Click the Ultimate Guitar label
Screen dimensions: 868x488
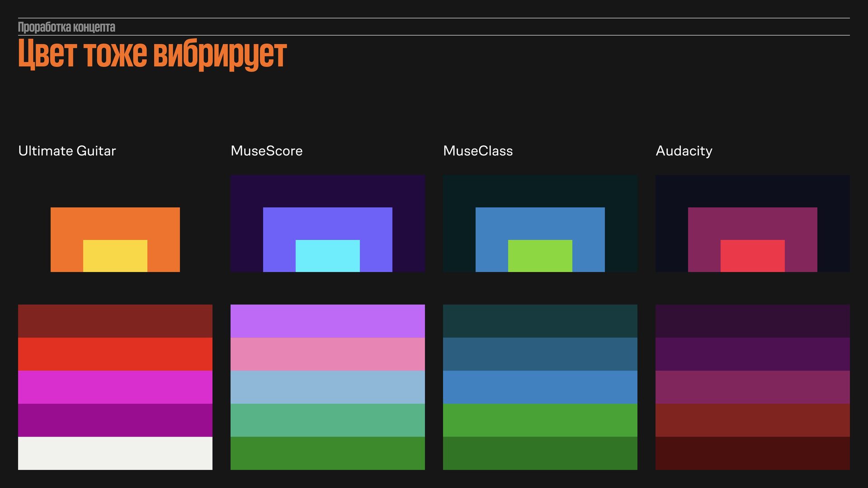pos(67,151)
